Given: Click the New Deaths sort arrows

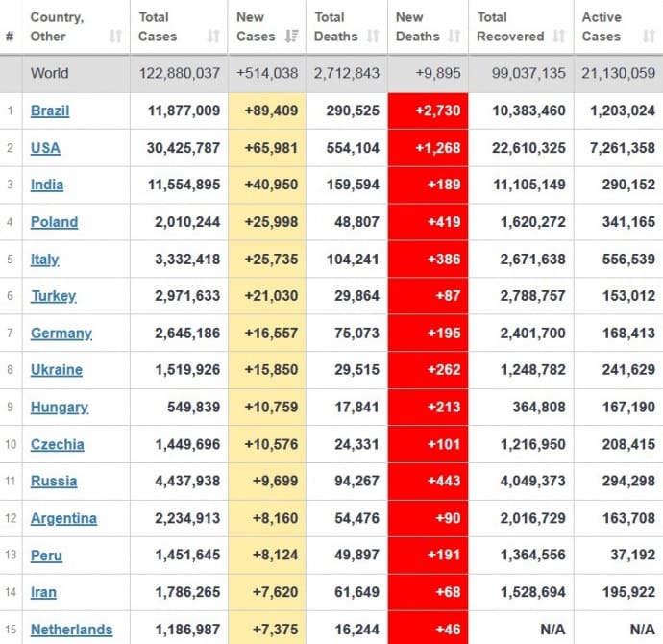Looking at the screenshot, I should [x=454, y=37].
